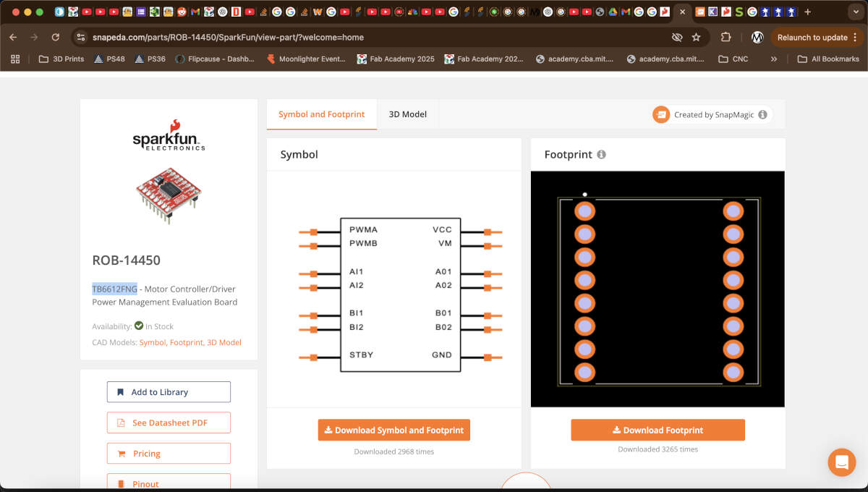Open the All Bookmarks folder
Image resolution: width=868 pixels, height=492 pixels.
(828, 59)
